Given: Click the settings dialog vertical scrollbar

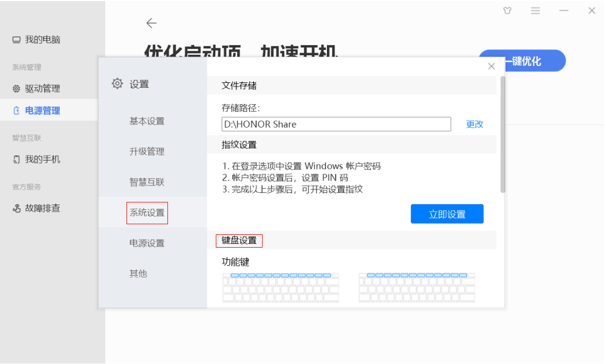Looking at the screenshot, I should coord(502,134).
